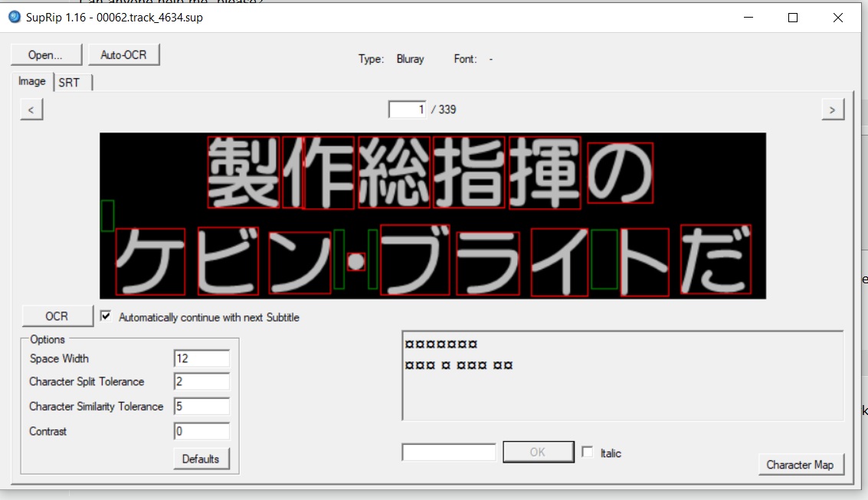Click the 'Font:' label
This screenshot has width=868, height=500.
(466, 59)
